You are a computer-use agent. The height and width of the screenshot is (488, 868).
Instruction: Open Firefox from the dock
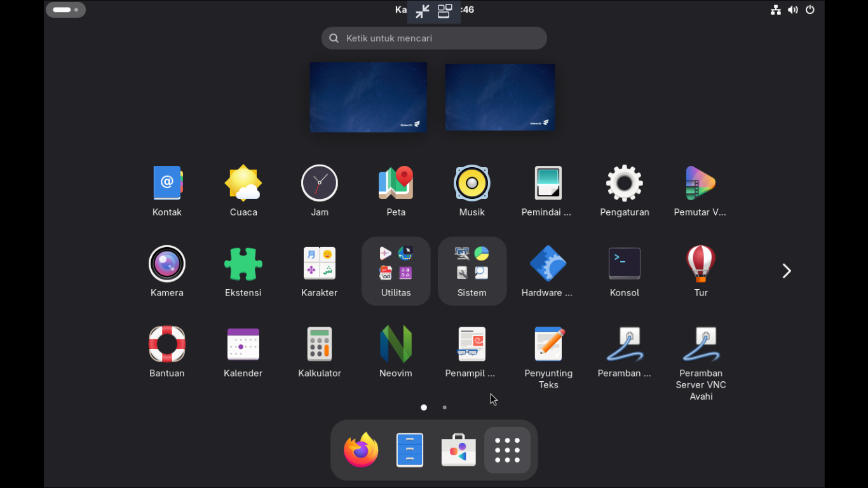click(x=361, y=450)
